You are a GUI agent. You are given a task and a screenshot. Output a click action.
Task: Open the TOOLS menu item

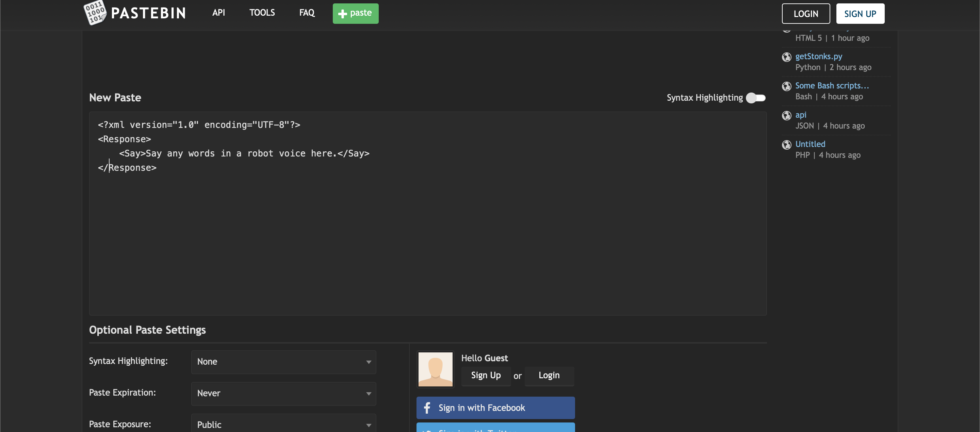pyautogui.click(x=262, y=13)
